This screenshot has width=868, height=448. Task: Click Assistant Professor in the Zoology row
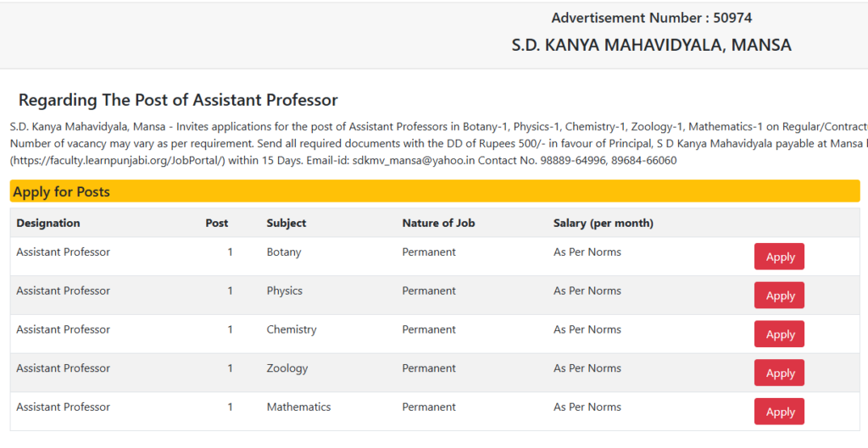click(63, 368)
